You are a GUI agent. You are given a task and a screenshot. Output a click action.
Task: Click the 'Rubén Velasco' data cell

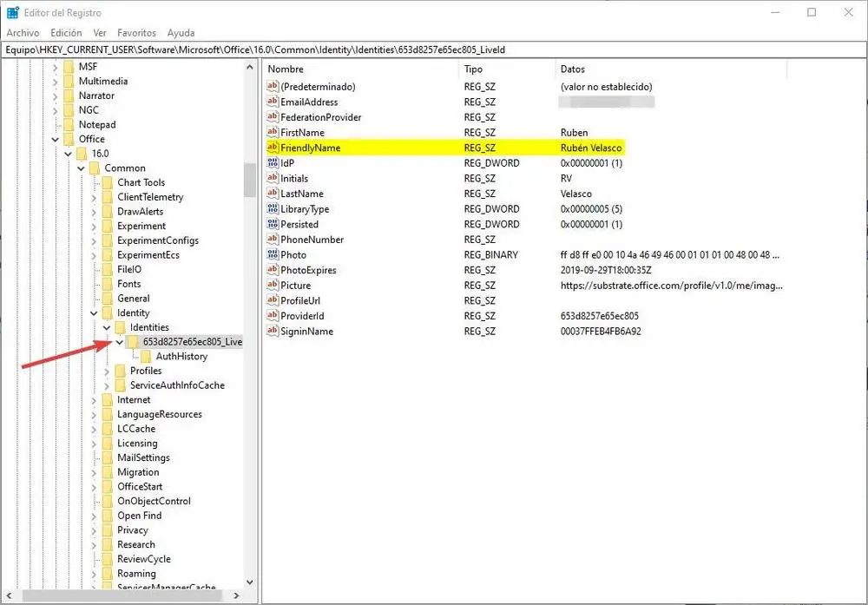590,148
